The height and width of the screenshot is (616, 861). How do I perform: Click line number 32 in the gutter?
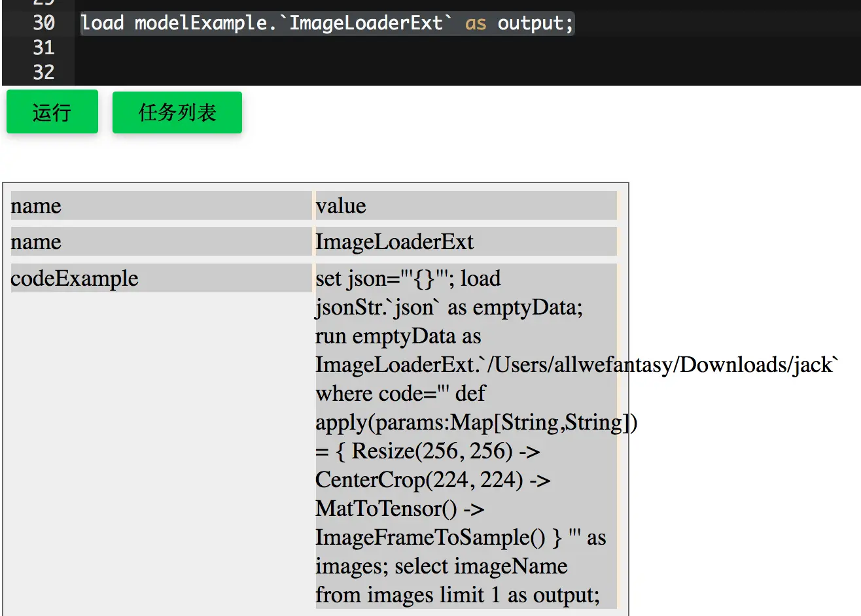coord(44,72)
